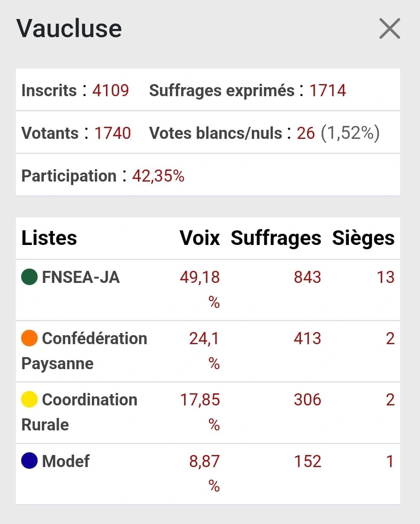Click the Voix column header
The width and height of the screenshot is (420, 524).
click(x=200, y=238)
